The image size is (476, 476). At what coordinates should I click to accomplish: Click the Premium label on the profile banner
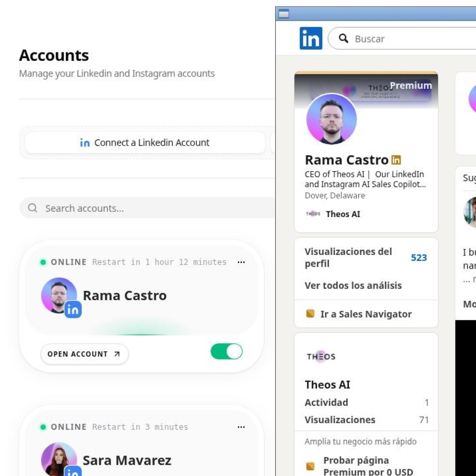pos(411,85)
